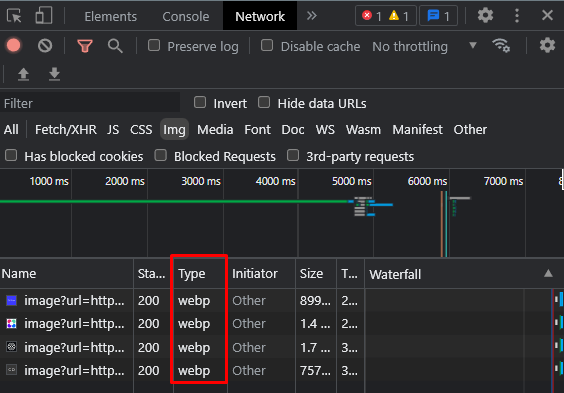Toggle the red filter funnel icon

tap(85, 46)
